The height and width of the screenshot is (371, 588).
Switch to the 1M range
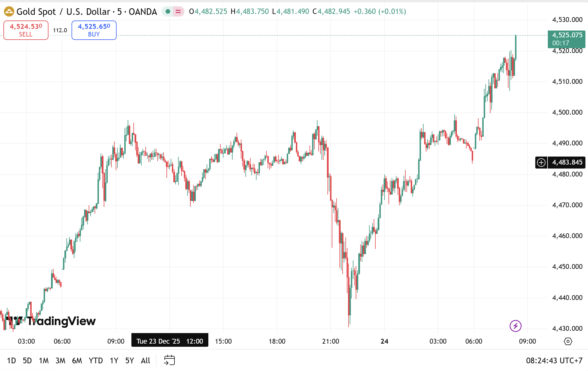coord(44,361)
